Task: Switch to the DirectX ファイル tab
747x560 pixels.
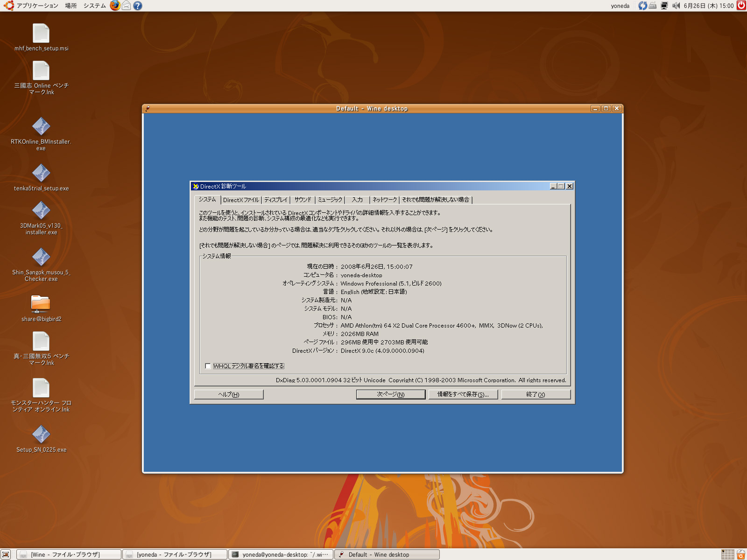Action: click(x=241, y=200)
